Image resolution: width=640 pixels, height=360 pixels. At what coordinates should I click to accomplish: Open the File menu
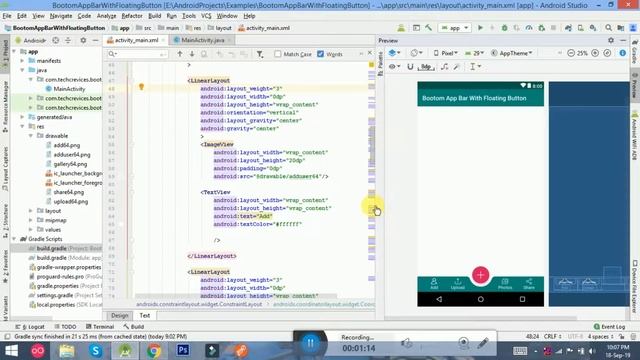7,16
